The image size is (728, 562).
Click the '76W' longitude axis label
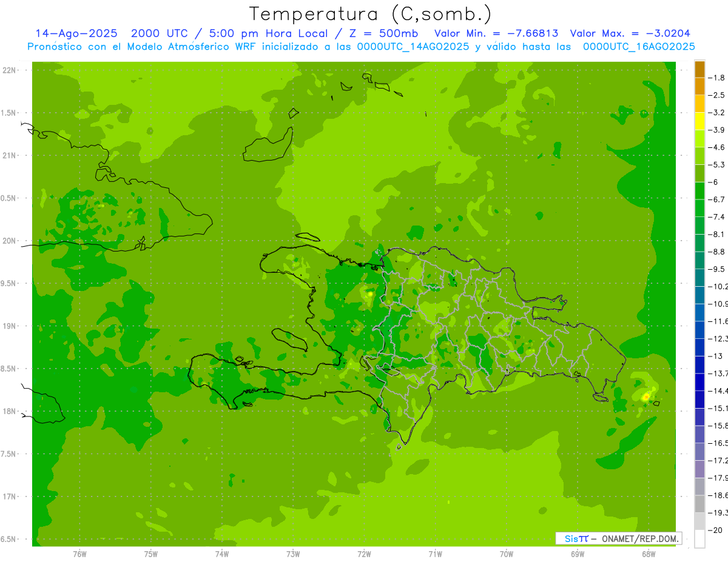(79, 554)
